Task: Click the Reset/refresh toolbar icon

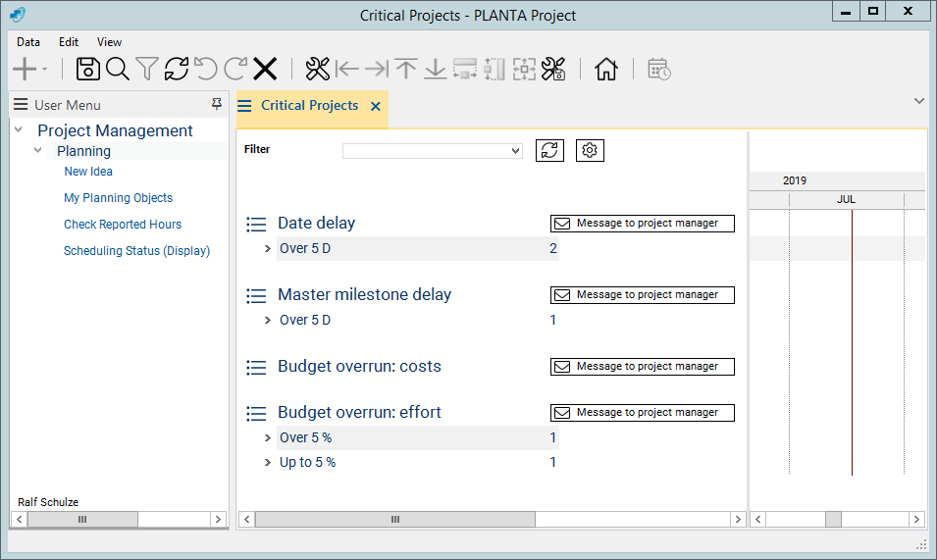Action: (x=177, y=69)
